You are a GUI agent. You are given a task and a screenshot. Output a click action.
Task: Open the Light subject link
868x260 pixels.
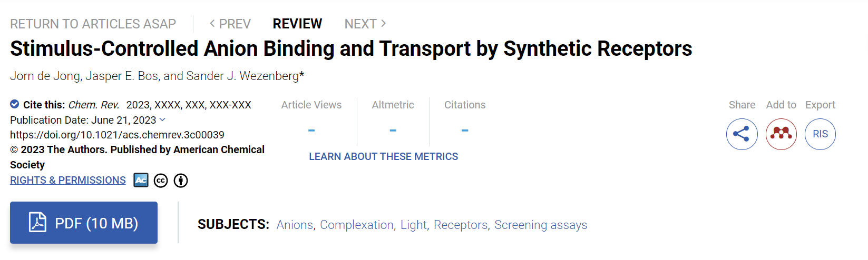click(x=414, y=225)
